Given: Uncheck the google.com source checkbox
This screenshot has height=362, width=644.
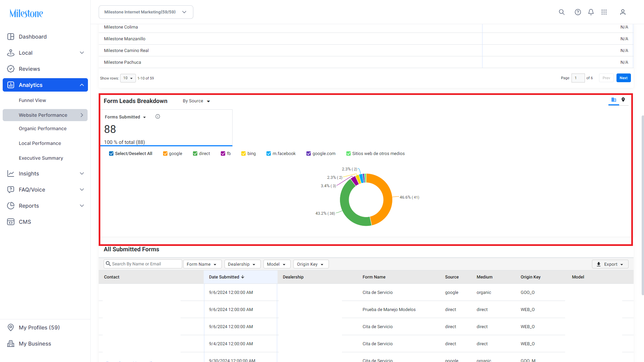Looking at the screenshot, I should coord(308,154).
